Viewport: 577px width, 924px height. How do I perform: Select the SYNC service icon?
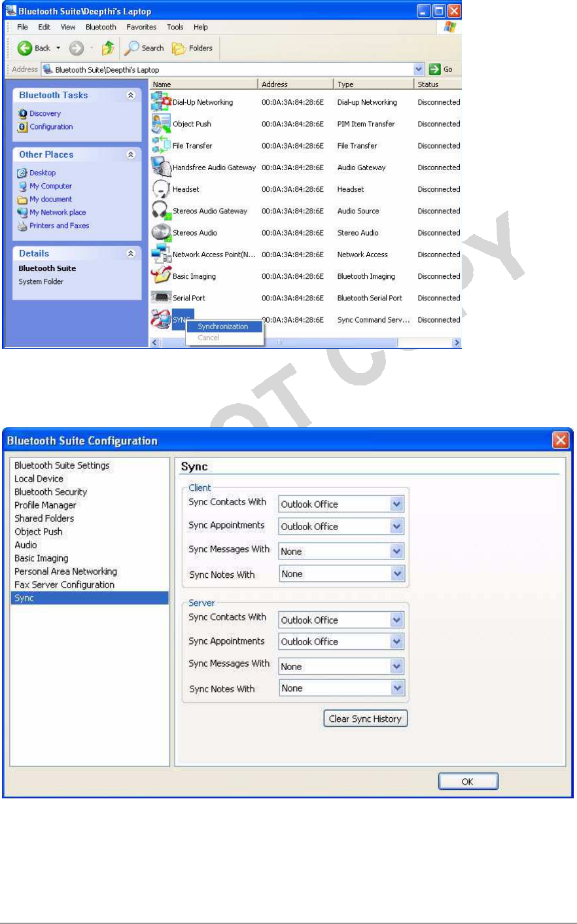coord(161,319)
